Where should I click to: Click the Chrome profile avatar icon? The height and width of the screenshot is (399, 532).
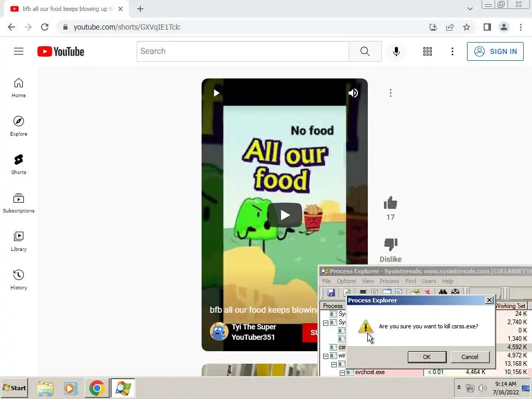(x=504, y=27)
